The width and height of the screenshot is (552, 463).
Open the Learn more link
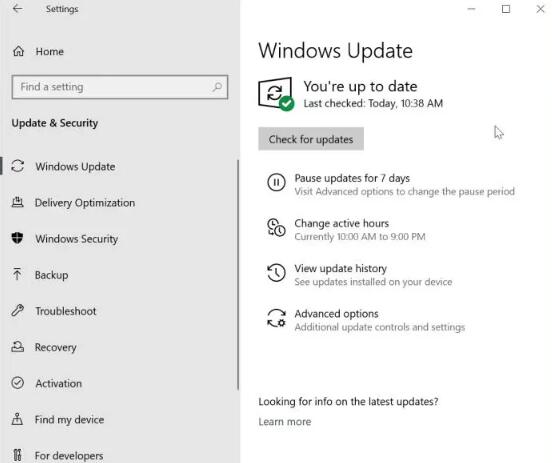285,422
